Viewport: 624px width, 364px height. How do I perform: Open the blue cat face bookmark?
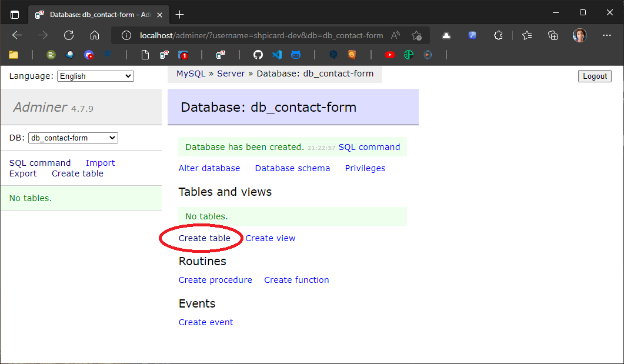pos(296,55)
